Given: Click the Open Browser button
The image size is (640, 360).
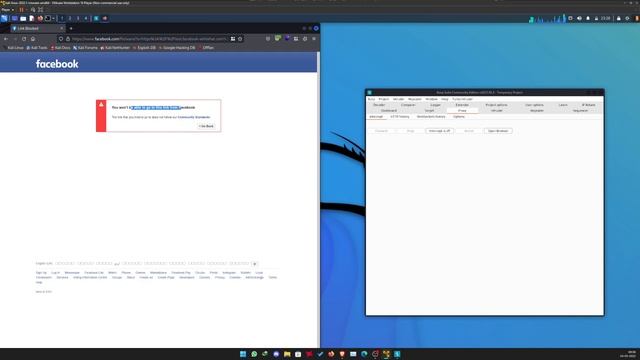Looking at the screenshot, I should [498, 131].
